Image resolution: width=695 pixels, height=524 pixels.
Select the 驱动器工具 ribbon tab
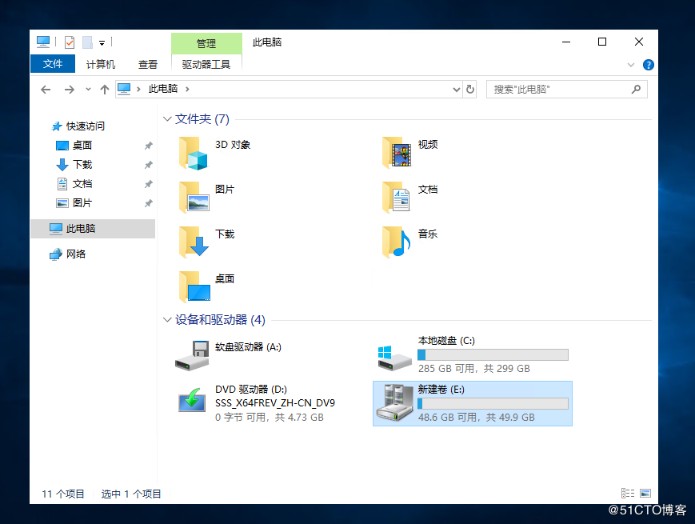[x=206, y=65]
